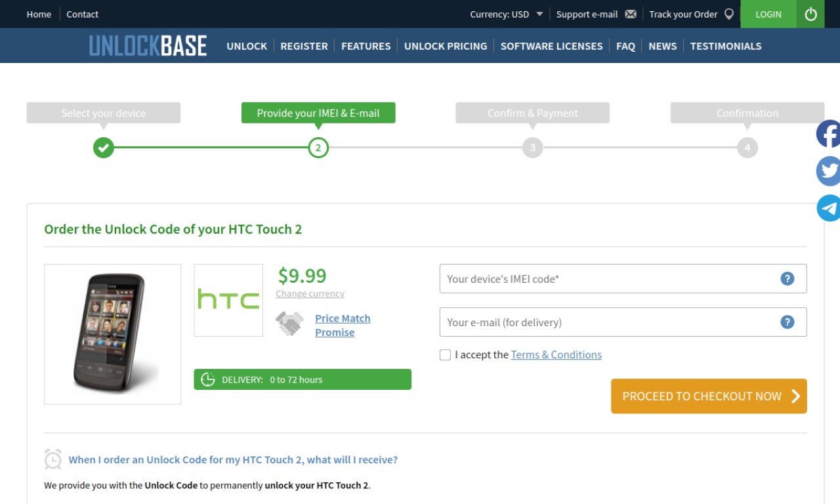
Task: Click the Change currency link
Action: pos(310,293)
